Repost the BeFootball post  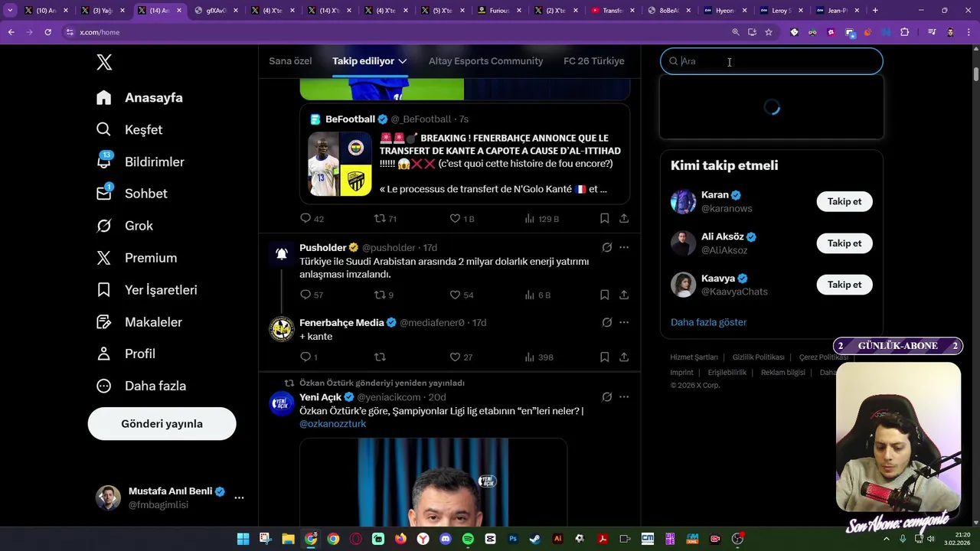385,219
